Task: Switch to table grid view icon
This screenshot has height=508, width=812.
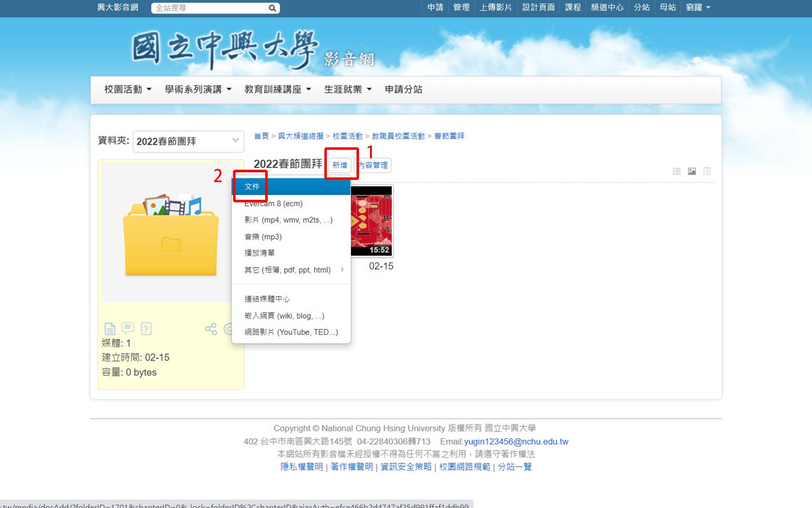Action: click(x=707, y=171)
